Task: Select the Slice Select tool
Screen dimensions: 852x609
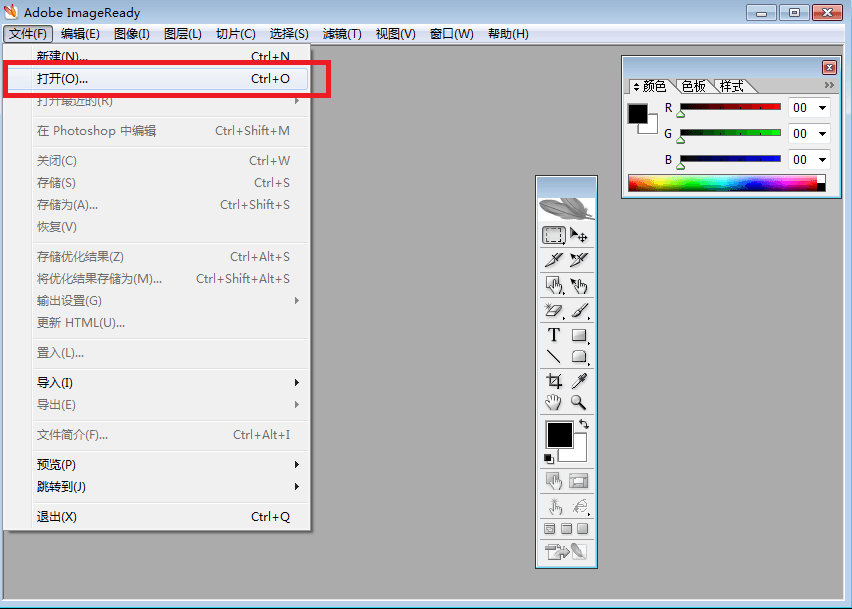Action: pyautogui.click(x=579, y=260)
